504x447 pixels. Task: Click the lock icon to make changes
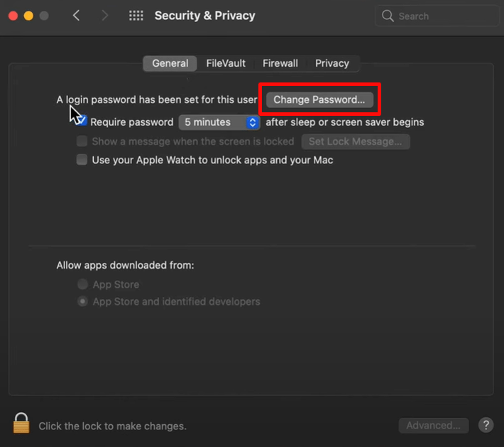pos(21,424)
